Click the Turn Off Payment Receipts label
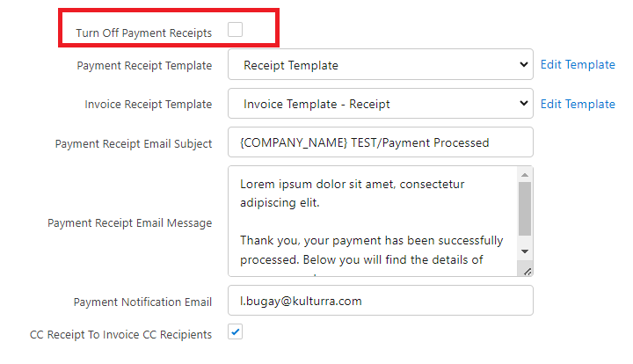This screenshot has width=633, height=364. coord(143,33)
